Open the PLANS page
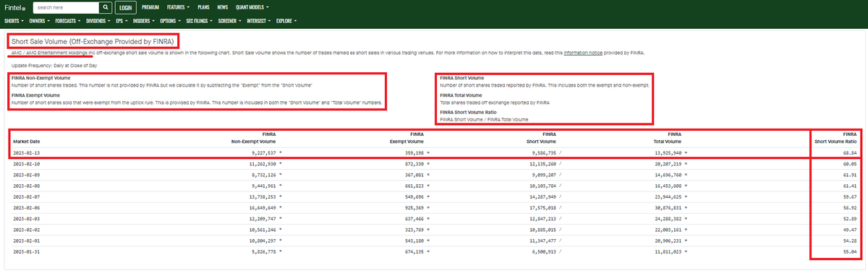The width and height of the screenshot is (868, 273). click(203, 6)
